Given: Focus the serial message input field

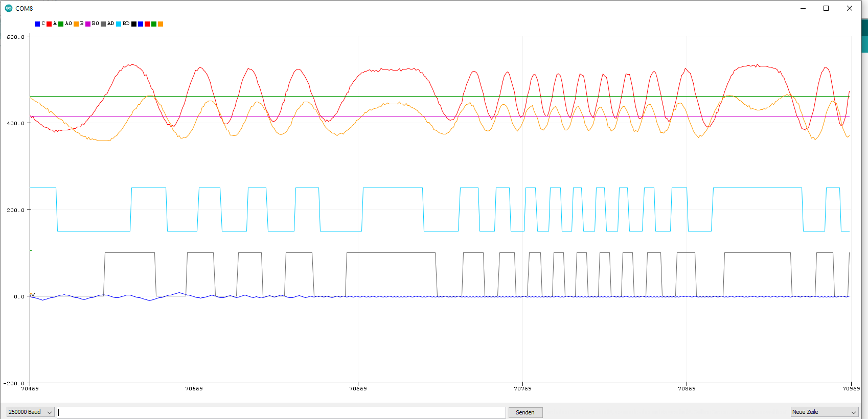Looking at the screenshot, I should pos(281,412).
